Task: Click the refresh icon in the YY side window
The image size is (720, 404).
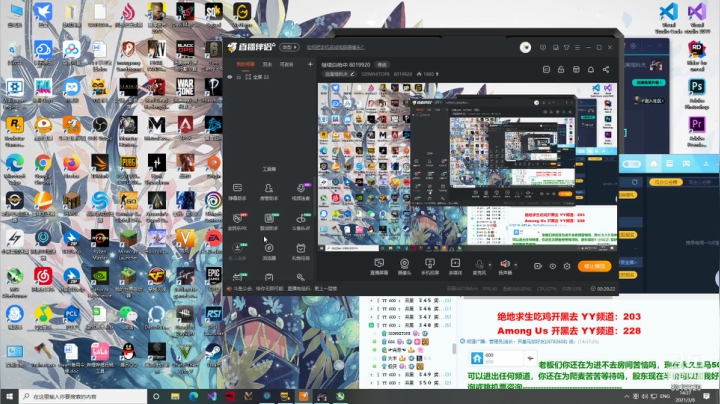Action: (x=635, y=182)
